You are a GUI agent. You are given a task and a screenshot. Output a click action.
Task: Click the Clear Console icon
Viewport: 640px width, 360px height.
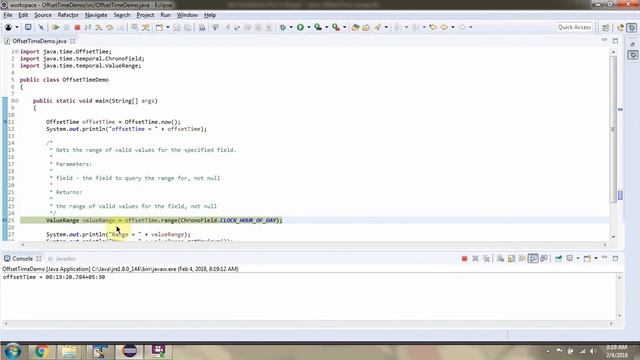(x=500, y=258)
